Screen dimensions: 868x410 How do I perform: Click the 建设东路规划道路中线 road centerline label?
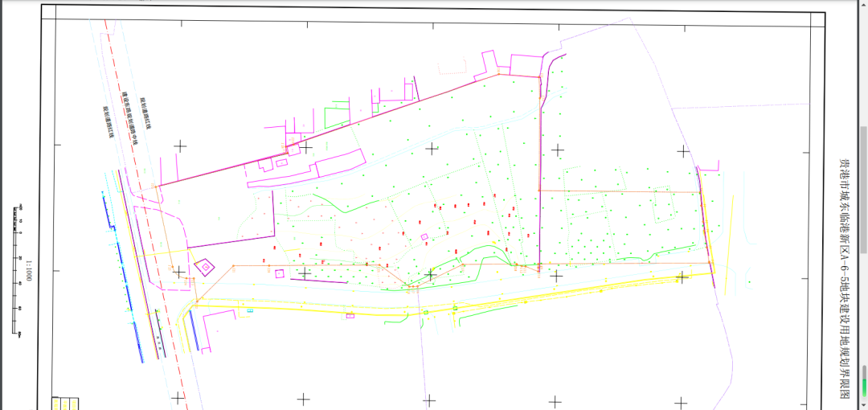tap(129, 118)
